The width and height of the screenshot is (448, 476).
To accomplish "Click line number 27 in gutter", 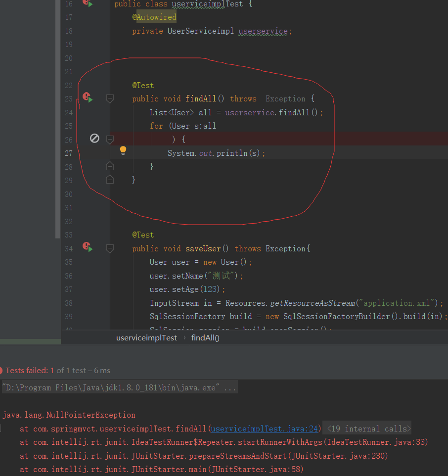I will pyautogui.click(x=69, y=153).
